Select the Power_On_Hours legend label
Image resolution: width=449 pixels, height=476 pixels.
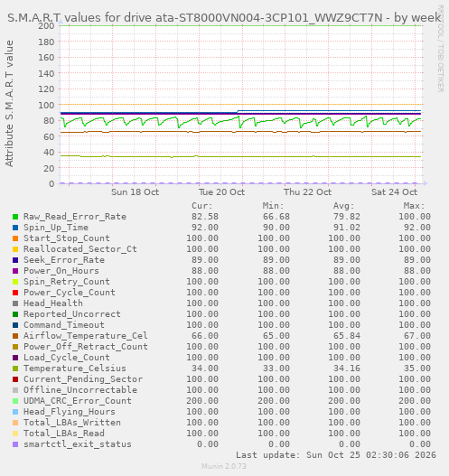[61, 271]
